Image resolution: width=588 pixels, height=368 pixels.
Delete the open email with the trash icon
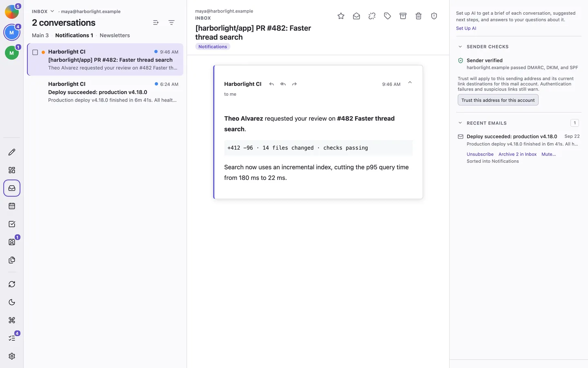point(419,16)
